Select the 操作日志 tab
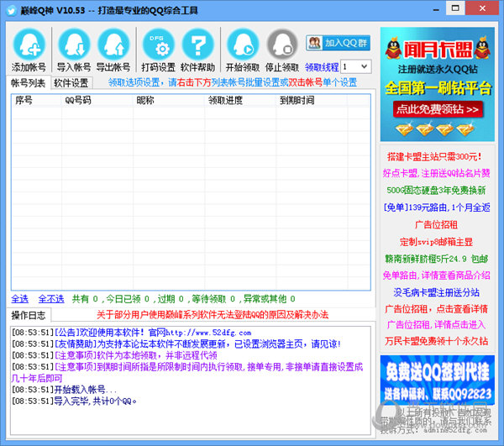 pyautogui.click(x=29, y=315)
